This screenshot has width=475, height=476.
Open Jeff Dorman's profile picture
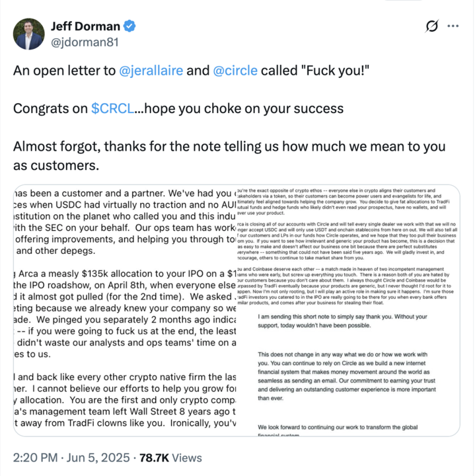coord(28,34)
